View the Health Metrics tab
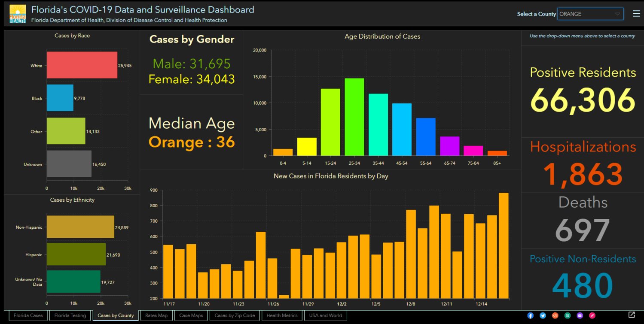Screen dimensions: 644x324 pos(282,315)
